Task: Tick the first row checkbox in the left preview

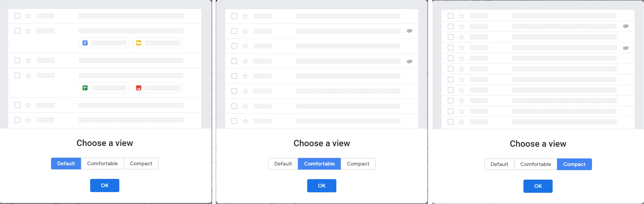Action: [x=17, y=16]
